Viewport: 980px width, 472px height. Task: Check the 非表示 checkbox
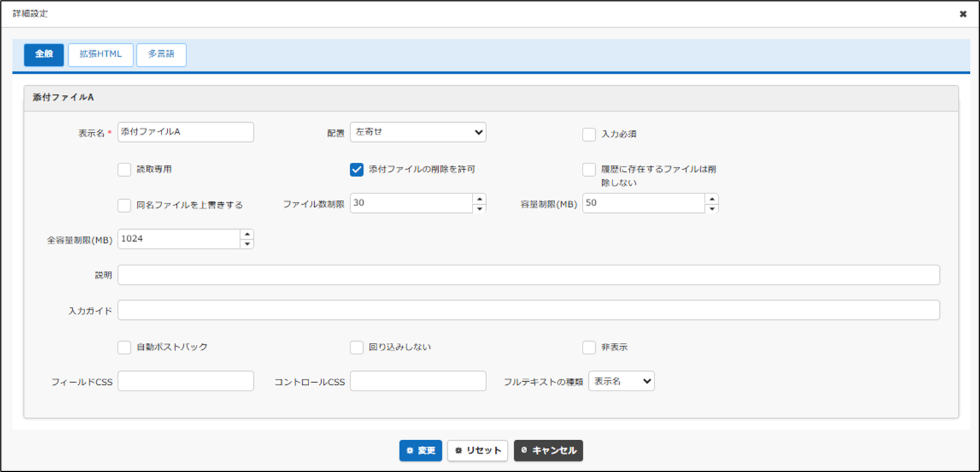pos(589,347)
